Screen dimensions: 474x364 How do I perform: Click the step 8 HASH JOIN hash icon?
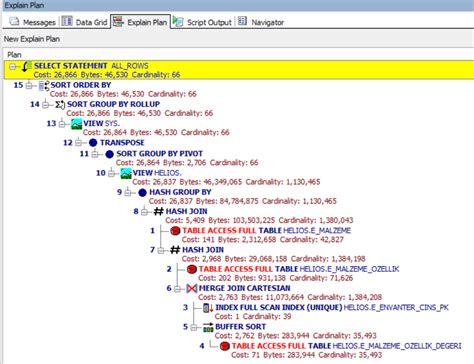pos(159,211)
